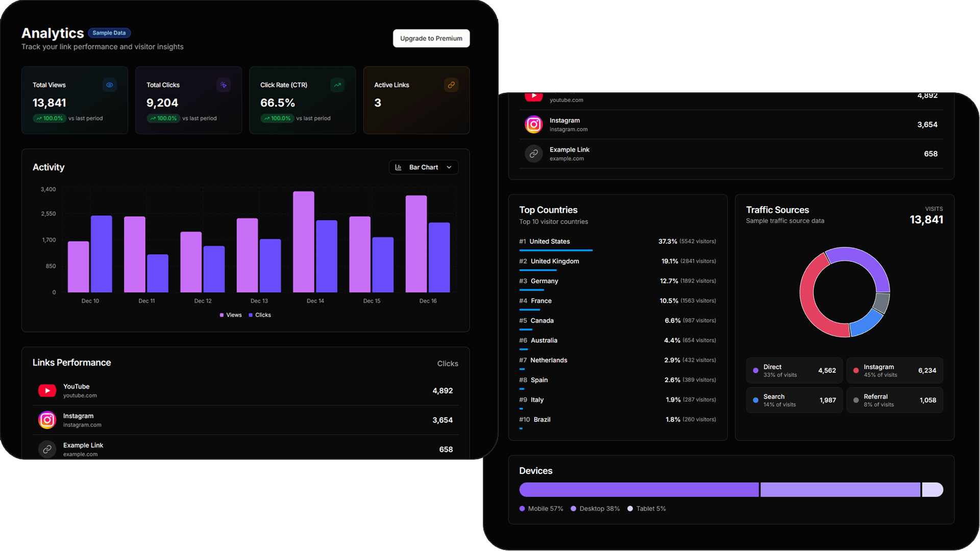
Task: Click the Instagram icon in Links Performance
Action: (47, 420)
